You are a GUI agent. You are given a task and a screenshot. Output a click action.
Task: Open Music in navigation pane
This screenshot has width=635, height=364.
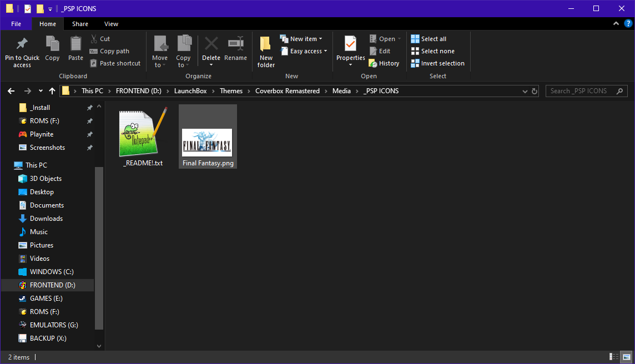38,232
